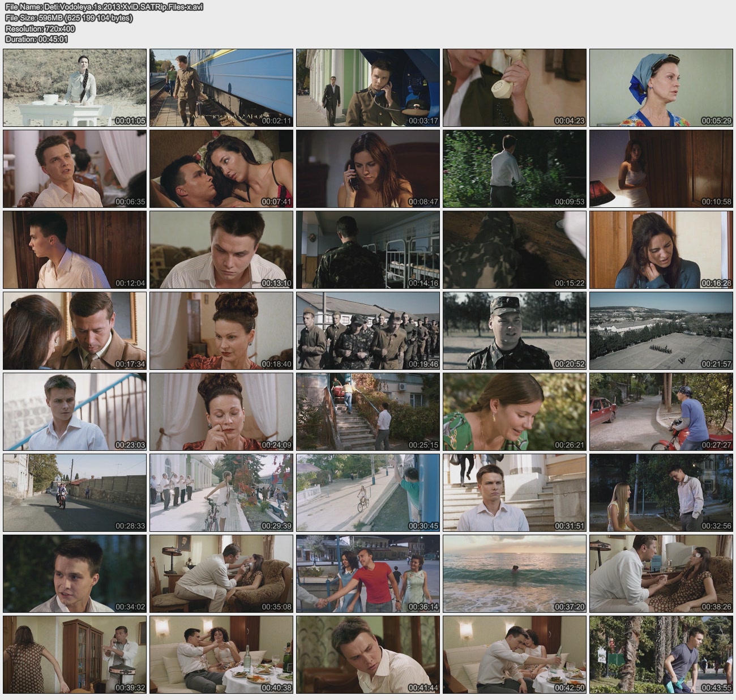Viewport: 736px width, 700px height.
Task: Click the frame labeled 00:13:10
Action: pyautogui.click(x=221, y=250)
